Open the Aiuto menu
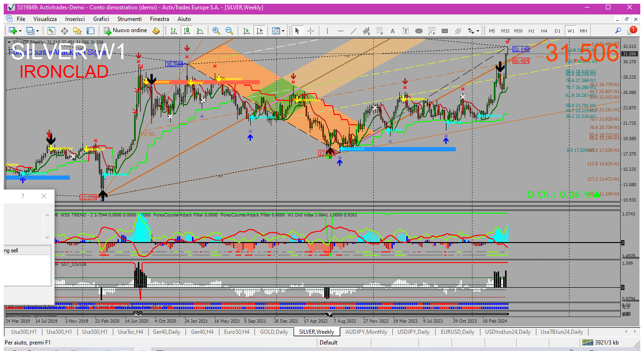 (x=184, y=19)
